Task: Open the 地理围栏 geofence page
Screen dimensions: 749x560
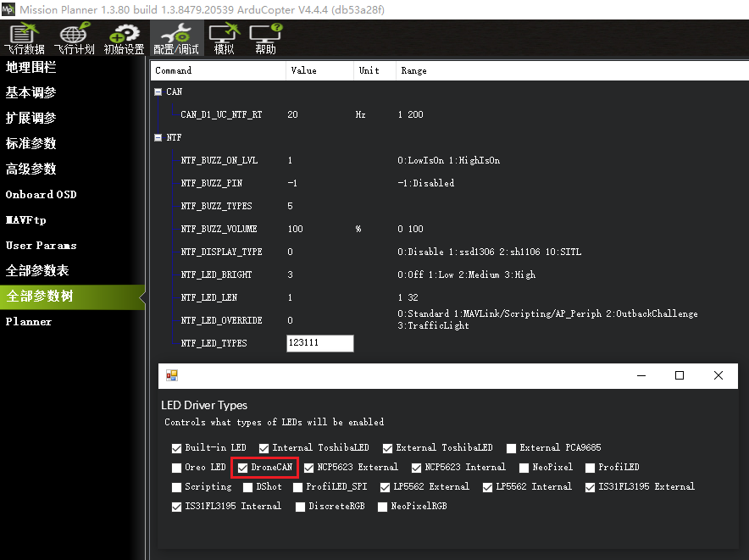Action: (x=31, y=67)
